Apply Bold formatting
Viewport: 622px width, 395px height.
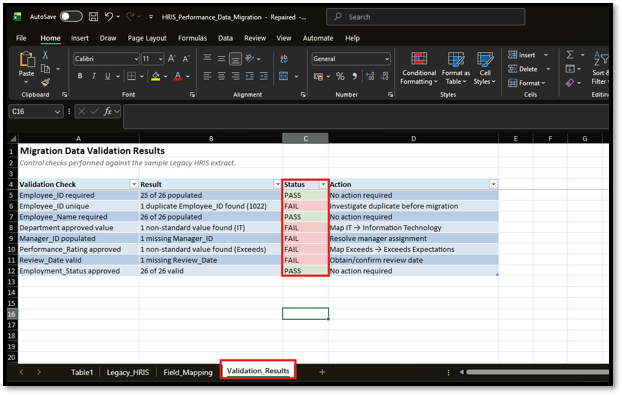point(80,76)
